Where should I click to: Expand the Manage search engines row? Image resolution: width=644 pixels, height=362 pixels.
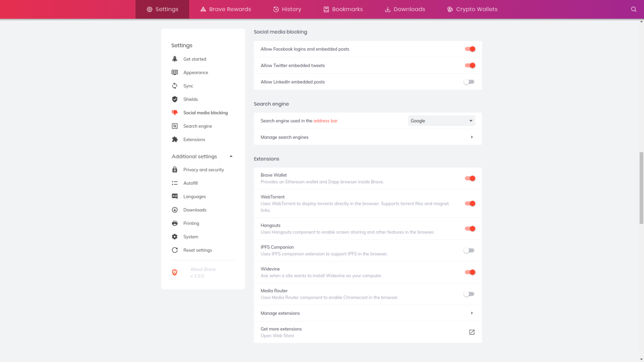472,137
